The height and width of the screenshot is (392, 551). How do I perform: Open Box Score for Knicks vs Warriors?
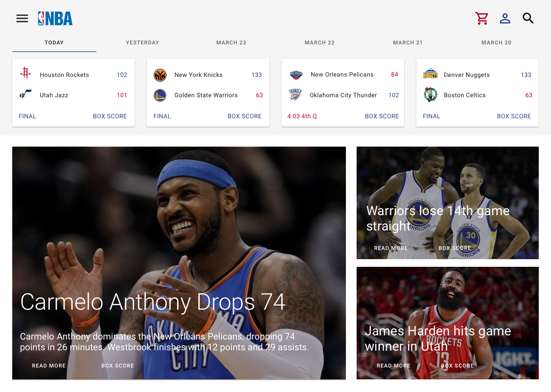coord(245,116)
